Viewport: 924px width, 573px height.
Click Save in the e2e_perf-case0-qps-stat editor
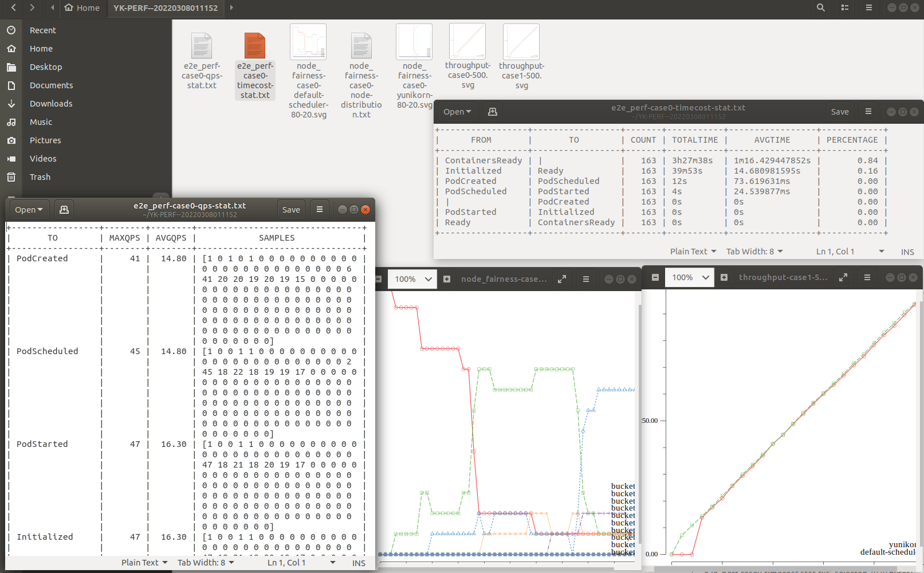coord(291,210)
